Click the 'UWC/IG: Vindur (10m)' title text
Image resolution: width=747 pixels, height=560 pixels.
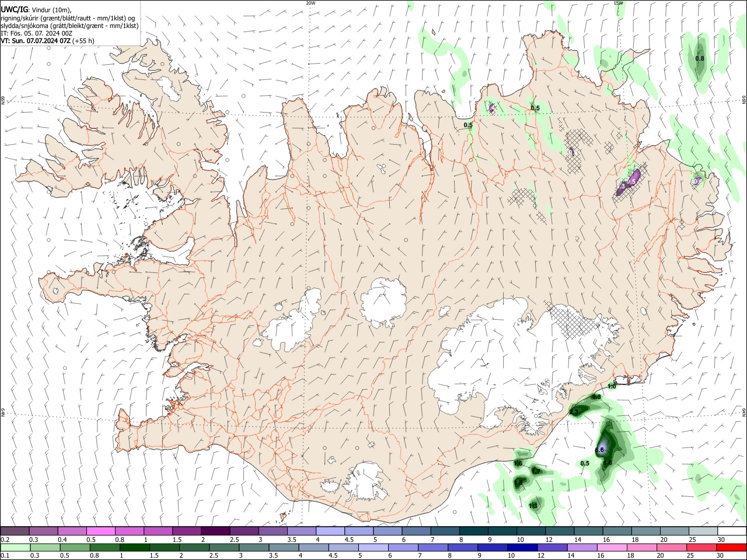click(x=36, y=9)
